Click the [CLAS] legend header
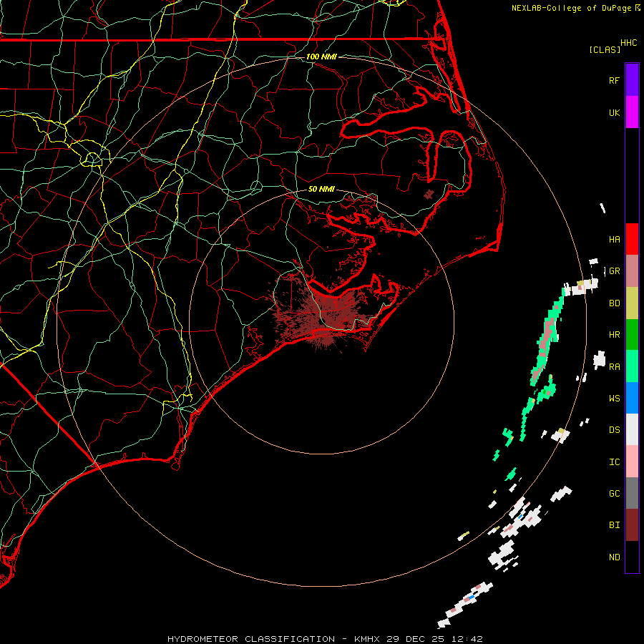The height and width of the screenshot is (644, 644). [605, 49]
